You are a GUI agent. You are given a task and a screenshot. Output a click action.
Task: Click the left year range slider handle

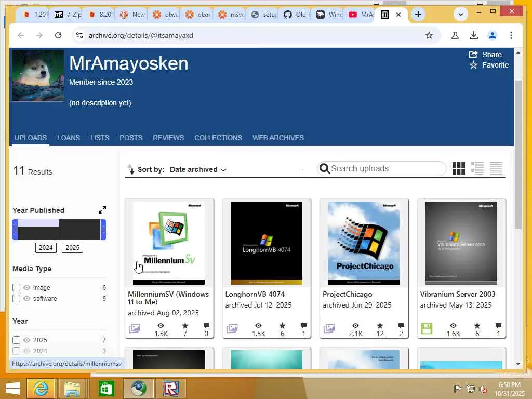pyautogui.click(x=15, y=230)
